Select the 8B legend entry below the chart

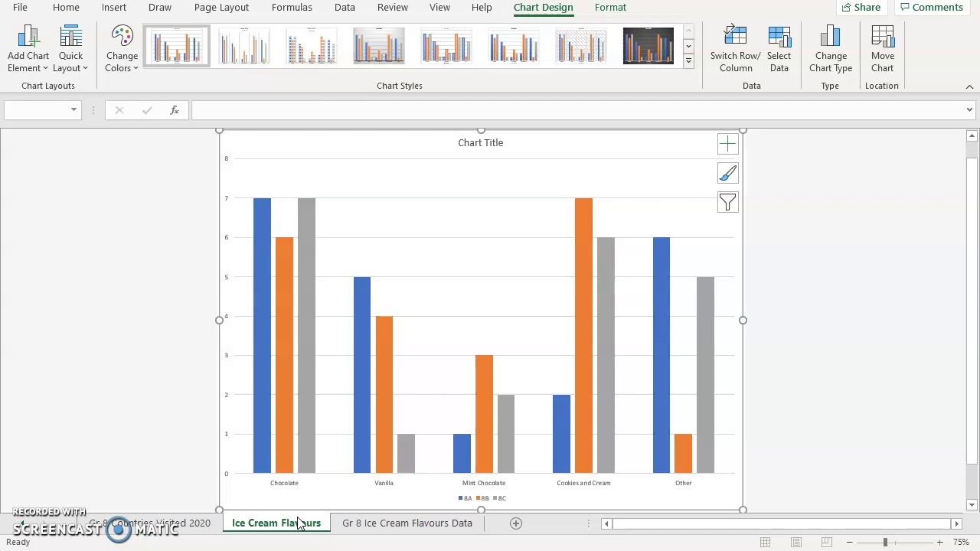click(482, 498)
